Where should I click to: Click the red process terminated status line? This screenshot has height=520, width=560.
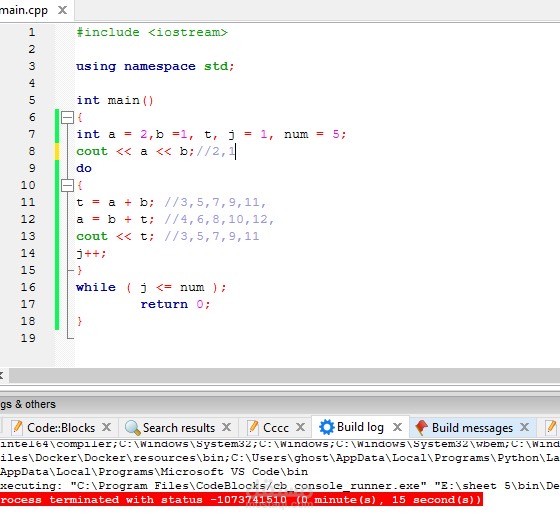point(241,499)
